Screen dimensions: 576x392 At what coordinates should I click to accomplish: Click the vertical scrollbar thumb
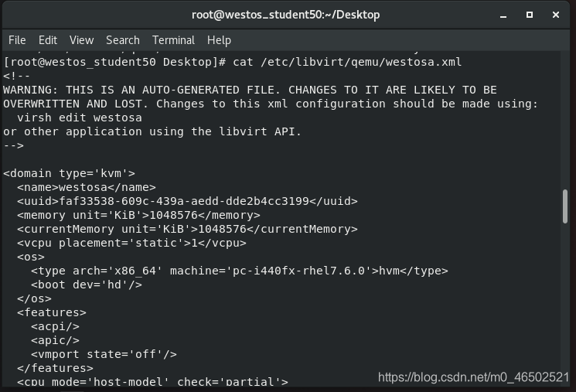[x=565, y=206]
